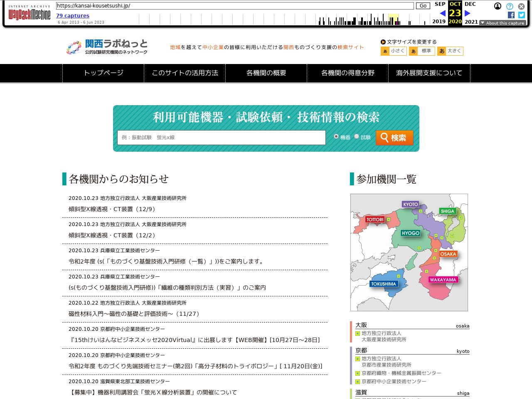Open 海外展開支援について menu item

(429, 73)
